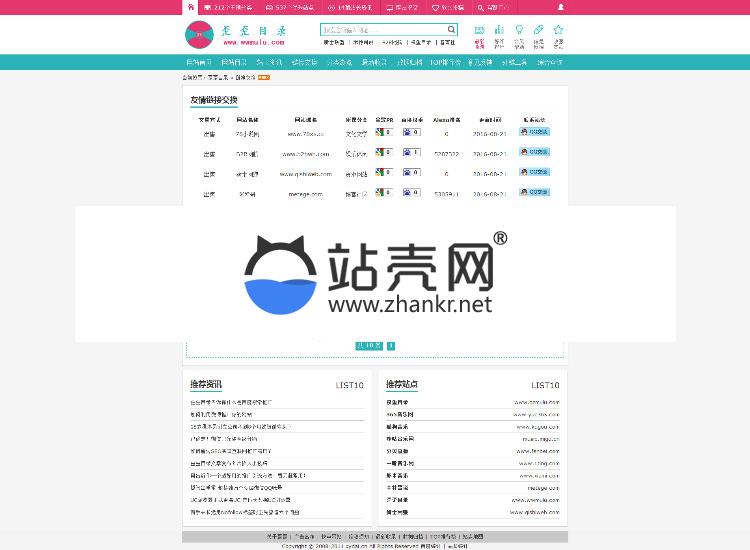750x550 pixels.
Task: Click the monitor icon item in pink top bar
Action: point(402,8)
